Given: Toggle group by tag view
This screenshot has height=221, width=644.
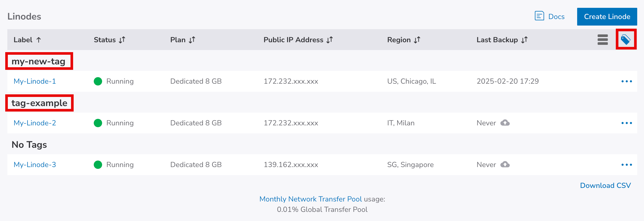Looking at the screenshot, I should click(626, 40).
